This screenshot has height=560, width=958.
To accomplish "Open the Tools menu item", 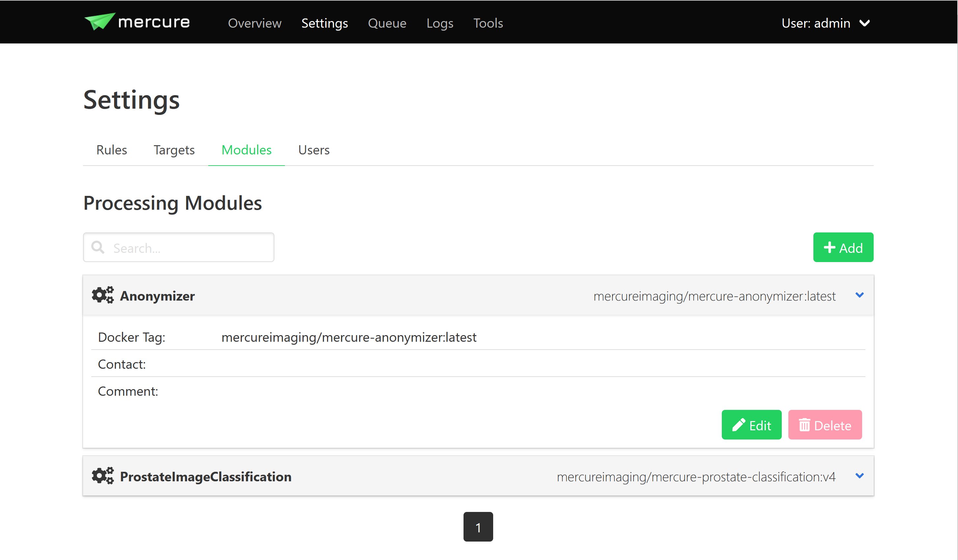I will click(488, 23).
